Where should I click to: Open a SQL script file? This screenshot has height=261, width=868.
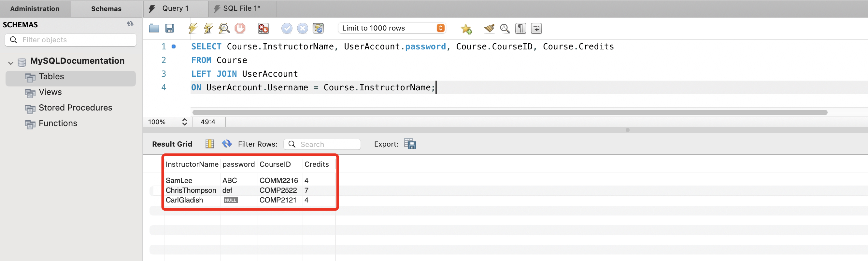click(154, 28)
